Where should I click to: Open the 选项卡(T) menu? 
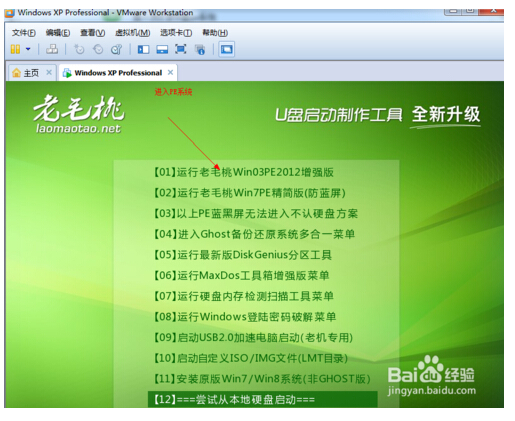(x=176, y=33)
